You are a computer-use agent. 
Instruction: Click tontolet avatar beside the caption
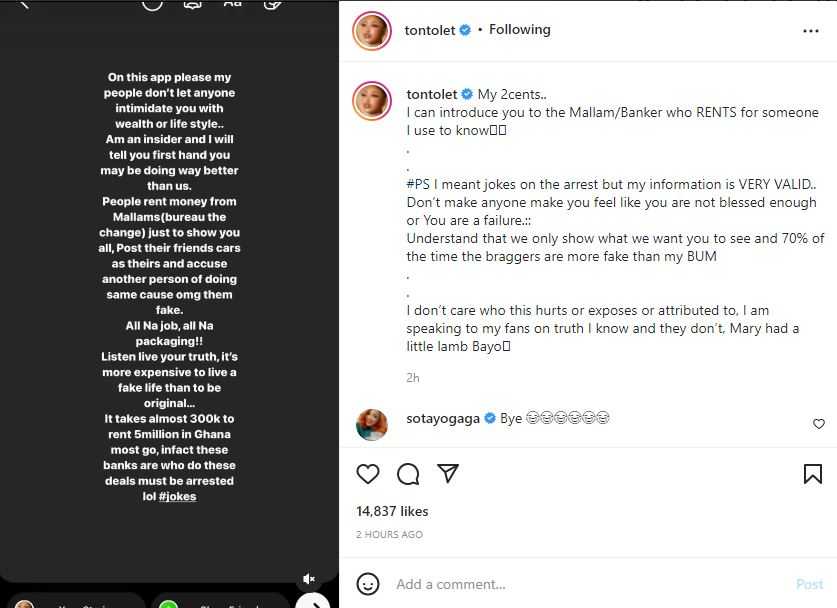372,101
